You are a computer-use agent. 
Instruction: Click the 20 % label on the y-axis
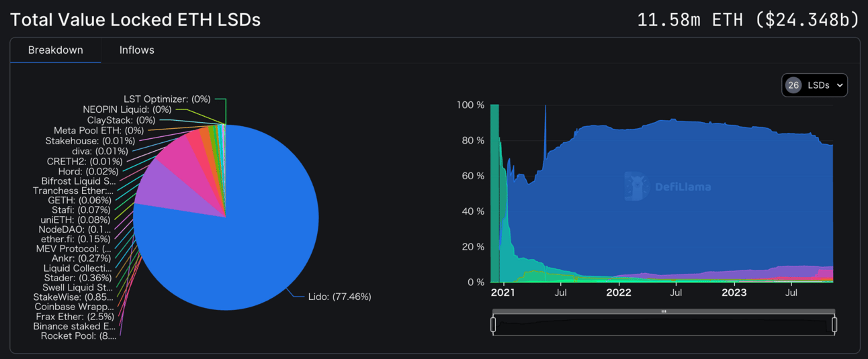click(x=473, y=247)
